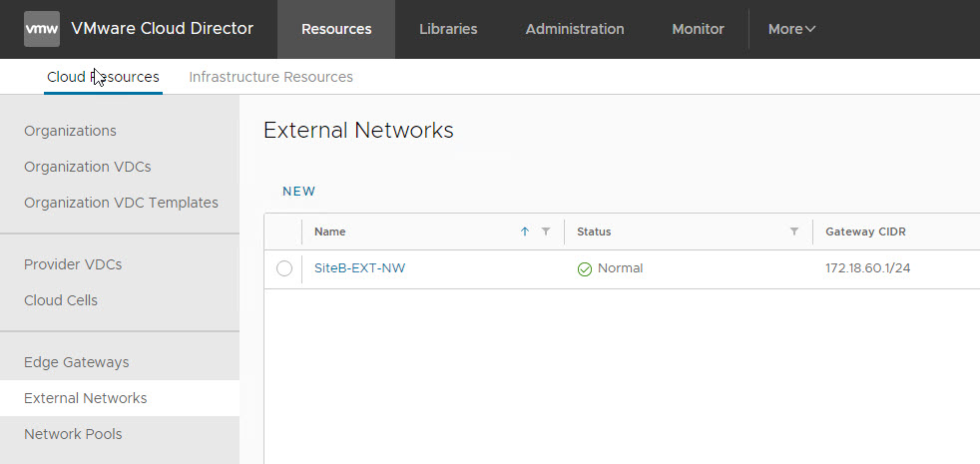This screenshot has width=980, height=464.
Task: Switch to the Infrastructure Resources tab
Action: pos(270,77)
